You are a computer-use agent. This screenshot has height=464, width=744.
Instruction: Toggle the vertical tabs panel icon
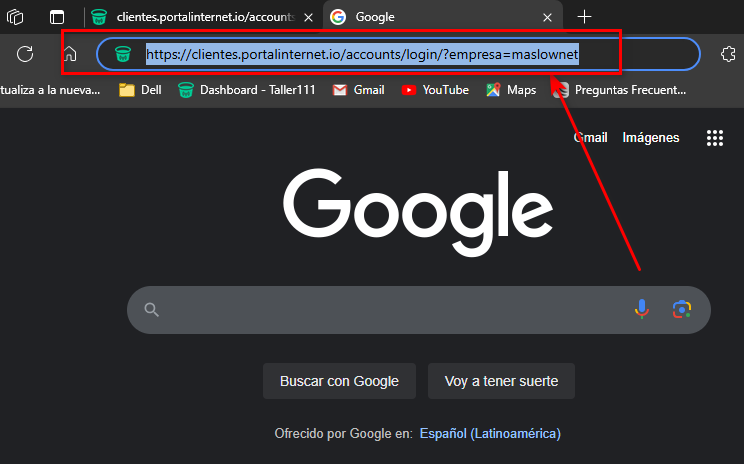pos(57,17)
